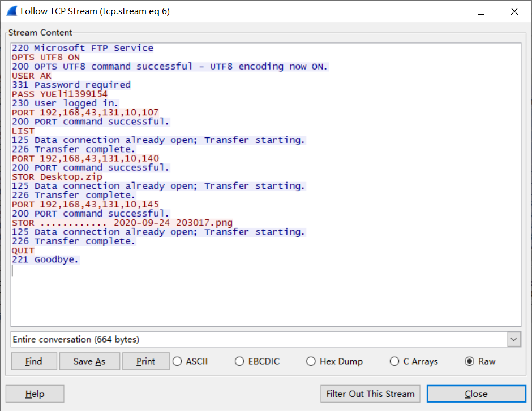Expand the Entire conversation dropdown arrow

pos(514,340)
